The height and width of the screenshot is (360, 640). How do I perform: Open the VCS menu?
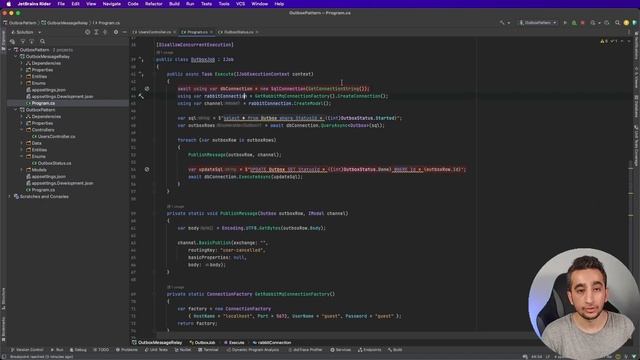[240, 4]
